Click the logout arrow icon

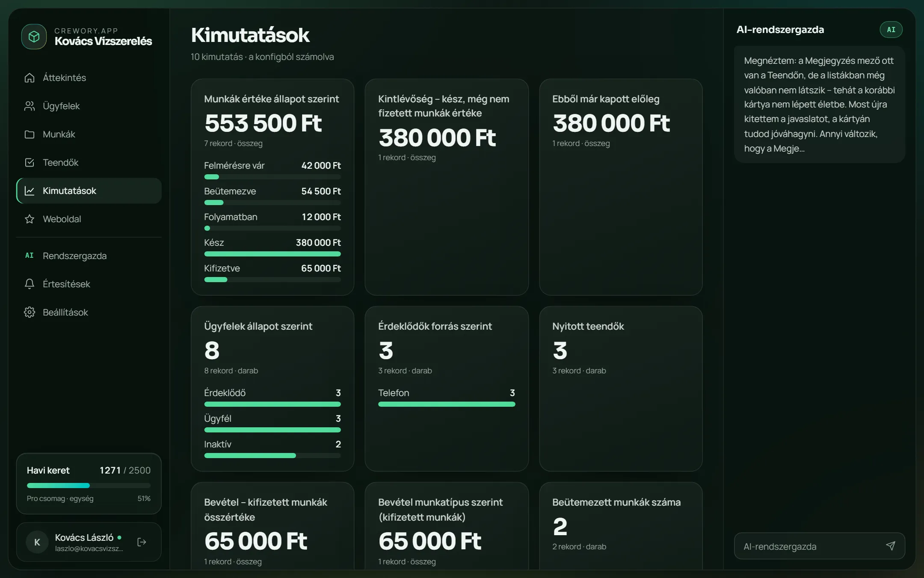click(x=142, y=542)
